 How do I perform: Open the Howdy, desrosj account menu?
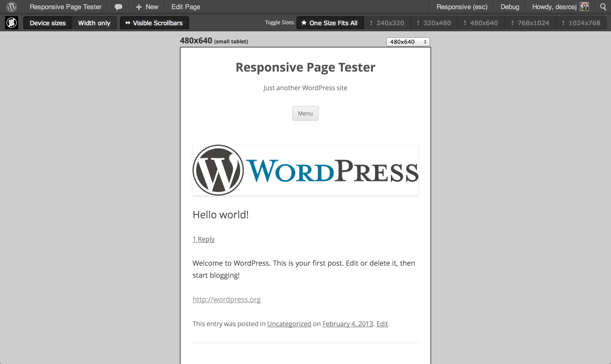pos(554,7)
